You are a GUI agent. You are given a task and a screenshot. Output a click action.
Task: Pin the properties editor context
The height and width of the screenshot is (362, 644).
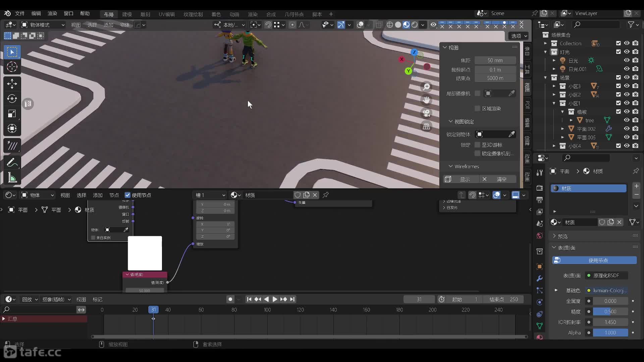coord(636,171)
